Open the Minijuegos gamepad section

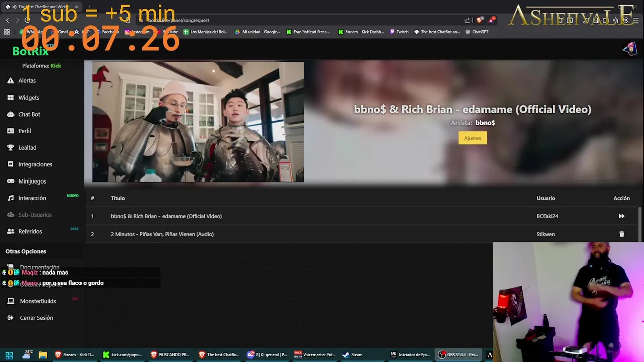click(27, 181)
